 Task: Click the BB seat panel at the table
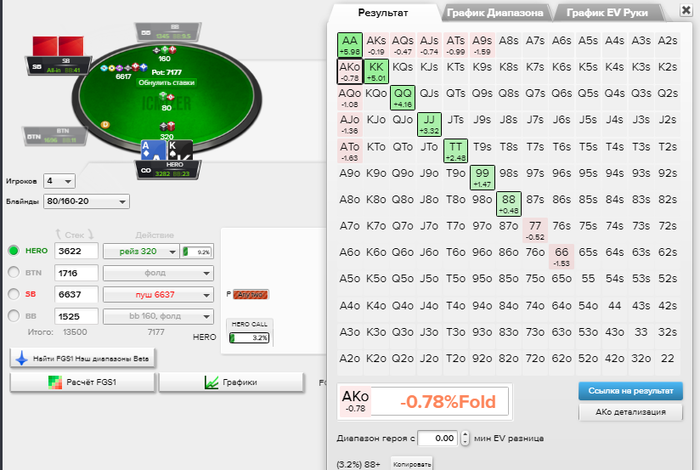[168, 32]
